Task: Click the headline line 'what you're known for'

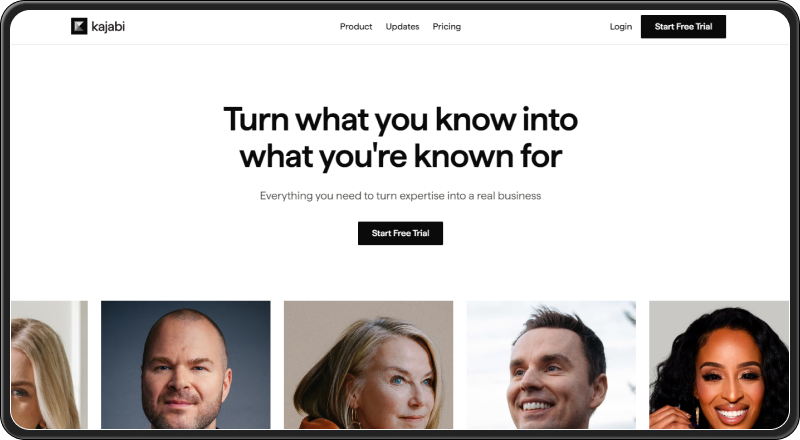Action: 401,157
